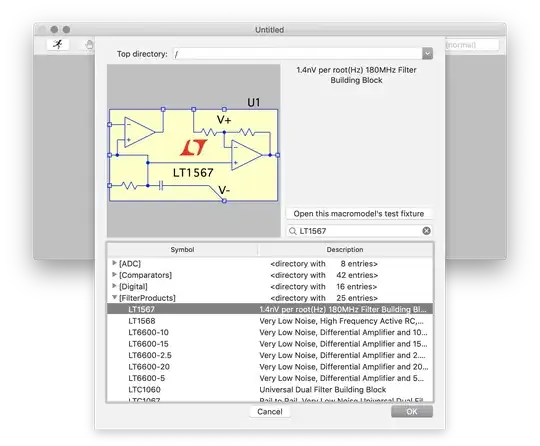Click the red LT logo in the symbol preview
This screenshot has width=540, height=446.
point(194,147)
